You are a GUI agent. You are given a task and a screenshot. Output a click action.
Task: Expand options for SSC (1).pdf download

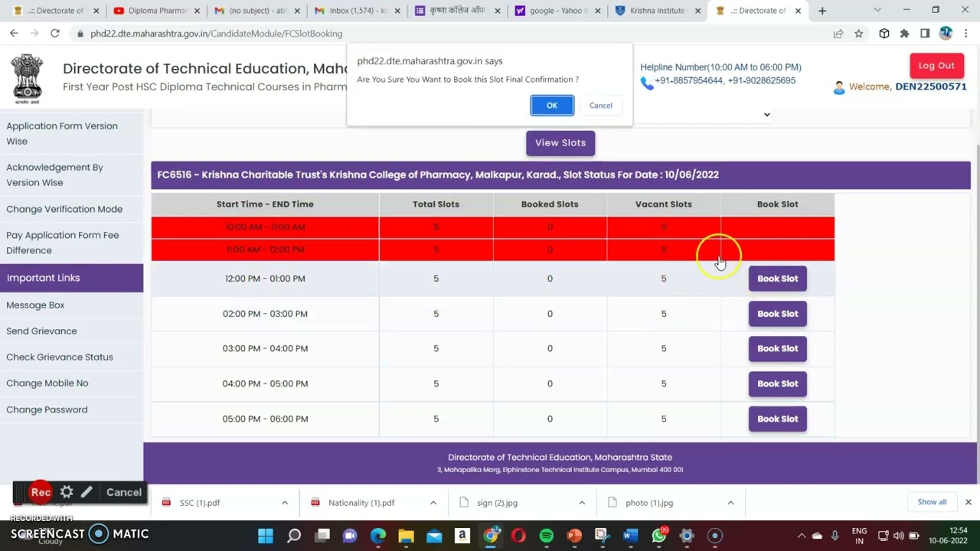(285, 503)
